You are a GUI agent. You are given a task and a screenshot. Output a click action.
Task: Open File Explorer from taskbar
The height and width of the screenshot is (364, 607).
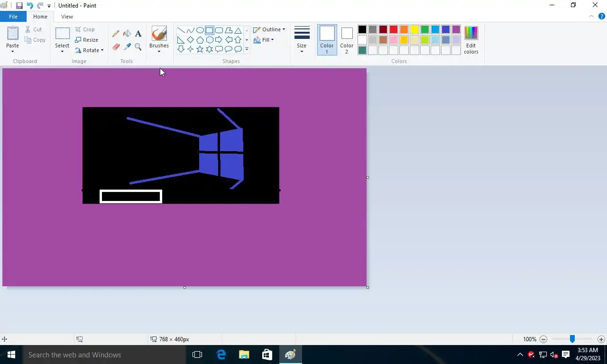tap(244, 355)
